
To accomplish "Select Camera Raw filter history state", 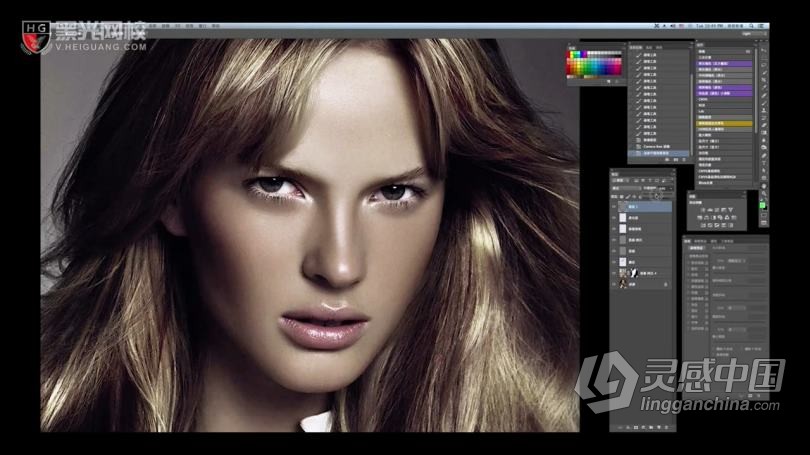I will point(659,147).
